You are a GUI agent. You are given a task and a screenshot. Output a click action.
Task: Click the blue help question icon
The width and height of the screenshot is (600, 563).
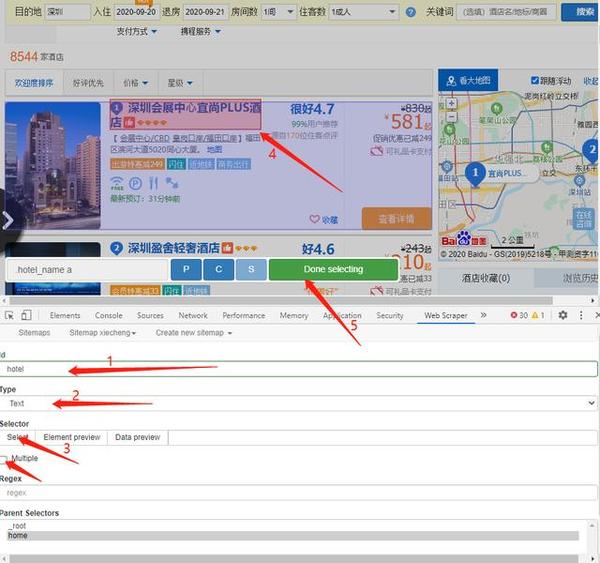[x=411, y=12]
